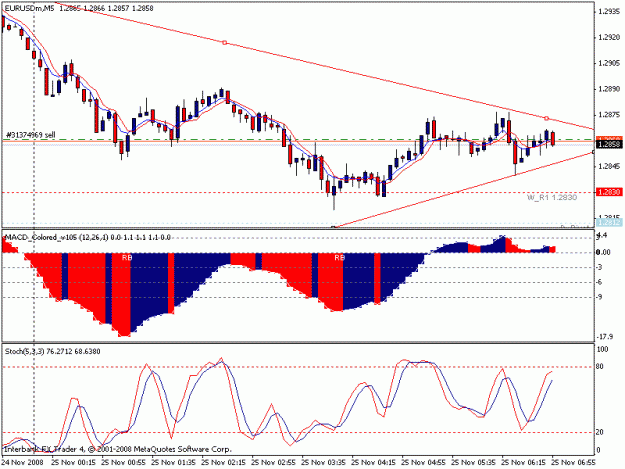Select the descending trendline anchor near 1.2875
The width and height of the screenshot is (625, 469).
coord(546,118)
